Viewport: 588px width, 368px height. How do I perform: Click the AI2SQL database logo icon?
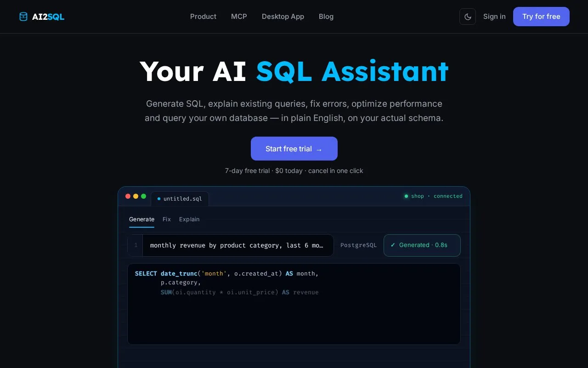click(23, 17)
